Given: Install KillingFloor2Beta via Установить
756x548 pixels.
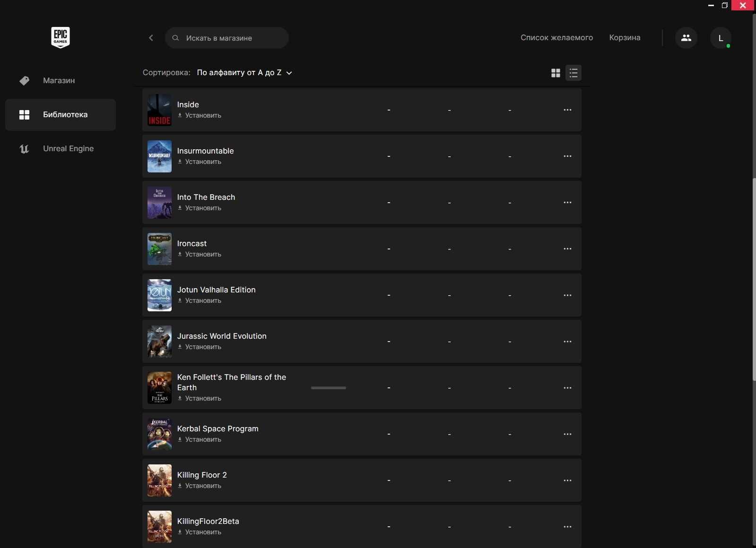Looking at the screenshot, I should 200,532.
